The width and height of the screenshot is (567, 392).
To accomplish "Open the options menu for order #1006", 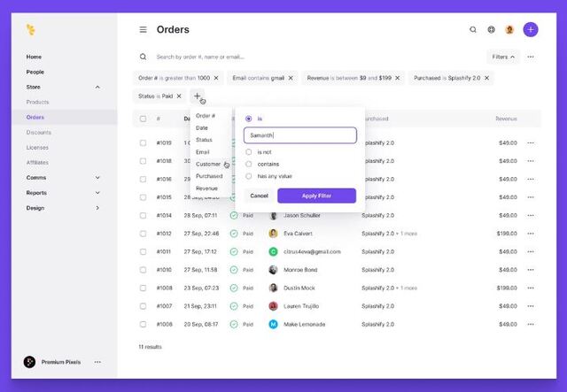I will pyautogui.click(x=531, y=325).
